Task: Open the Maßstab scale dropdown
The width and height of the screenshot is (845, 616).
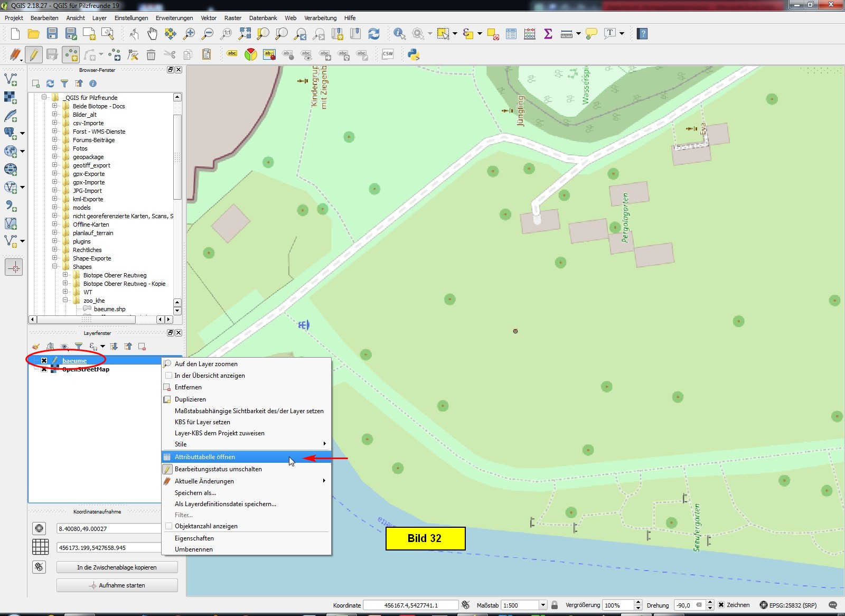Action: point(542,605)
